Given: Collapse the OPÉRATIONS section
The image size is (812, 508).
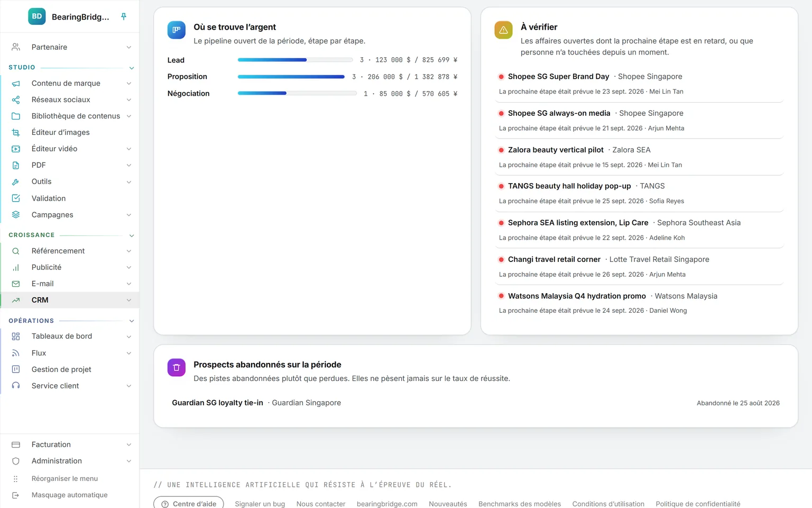Looking at the screenshot, I should [132, 321].
